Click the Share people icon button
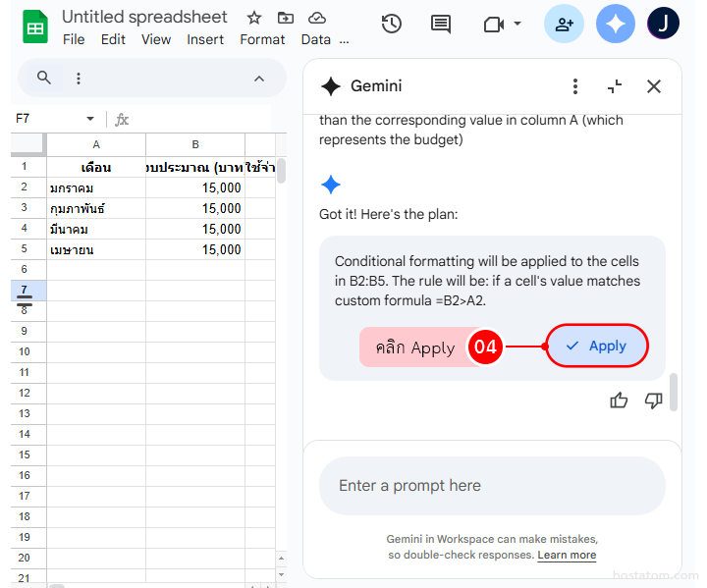Viewport: 707px width, 588px height. pyautogui.click(x=564, y=24)
